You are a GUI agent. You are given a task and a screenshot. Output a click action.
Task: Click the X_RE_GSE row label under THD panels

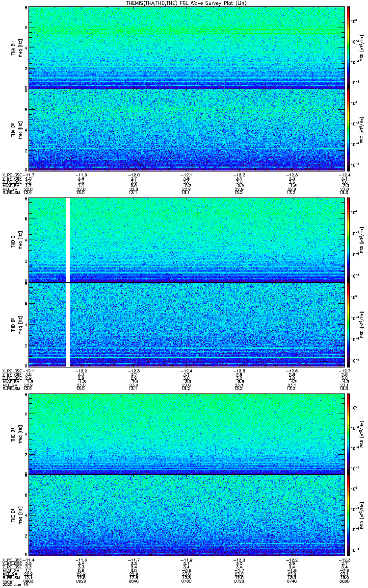click(x=12, y=370)
